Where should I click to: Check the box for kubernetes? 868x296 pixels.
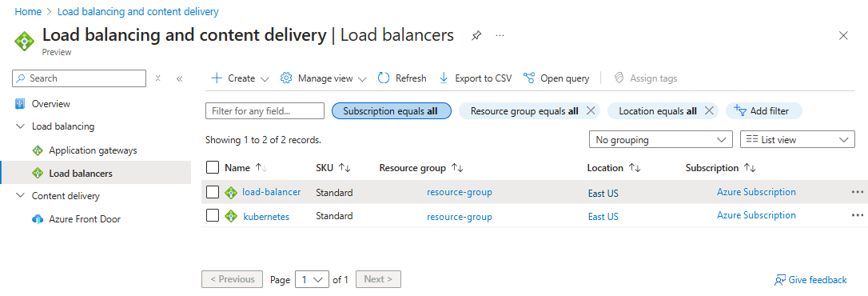(x=213, y=216)
